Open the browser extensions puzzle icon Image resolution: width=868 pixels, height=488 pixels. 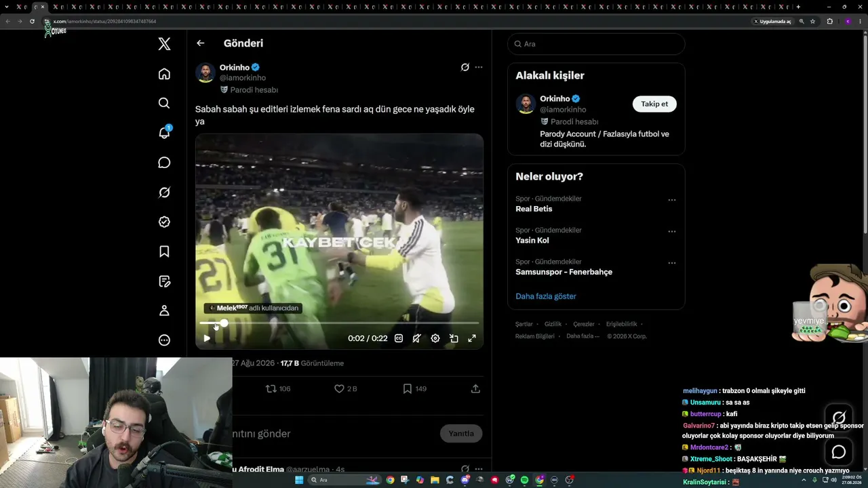coord(829,22)
